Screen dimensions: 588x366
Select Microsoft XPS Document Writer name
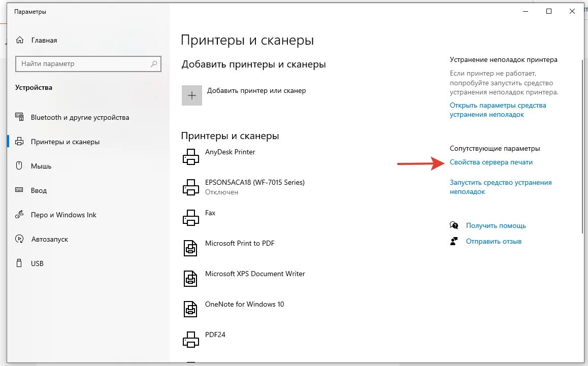tap(255, 274)
